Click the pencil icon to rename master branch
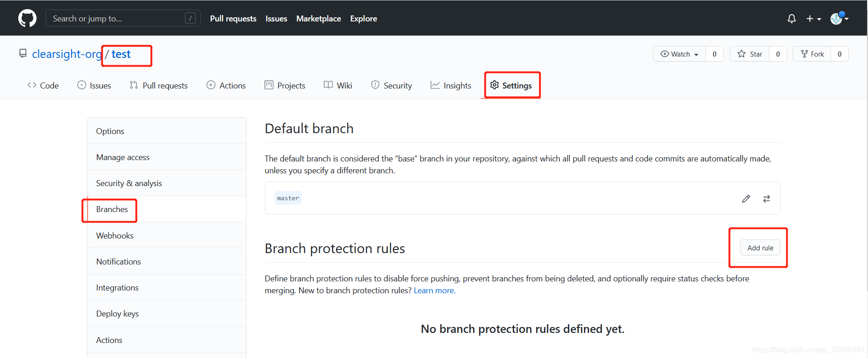 tap(746, 198)
